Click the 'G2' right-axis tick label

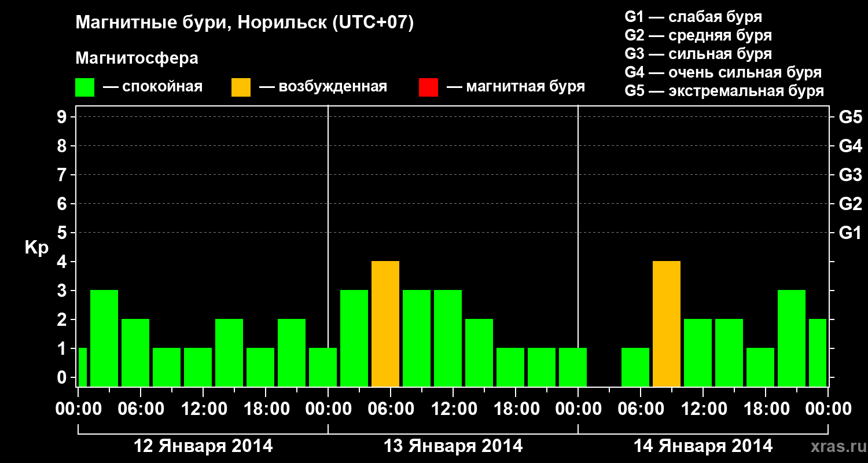pos(850,204)
